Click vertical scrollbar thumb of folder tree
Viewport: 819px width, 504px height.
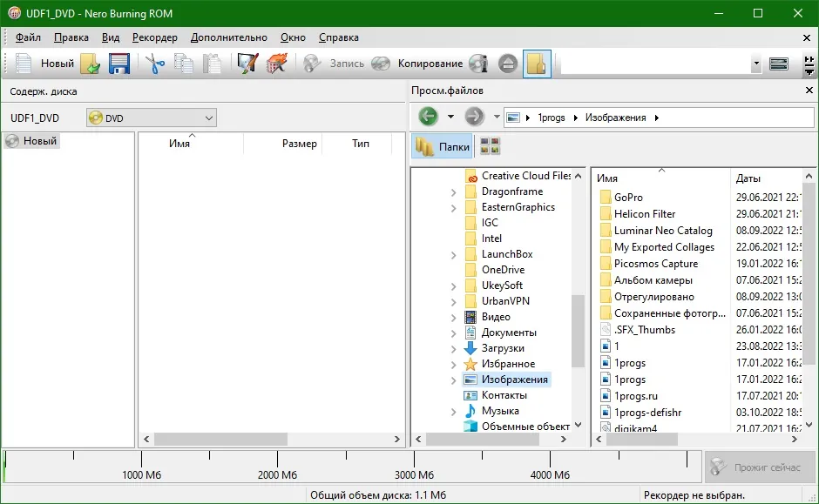pyautogui.click(x=578, y=331)
